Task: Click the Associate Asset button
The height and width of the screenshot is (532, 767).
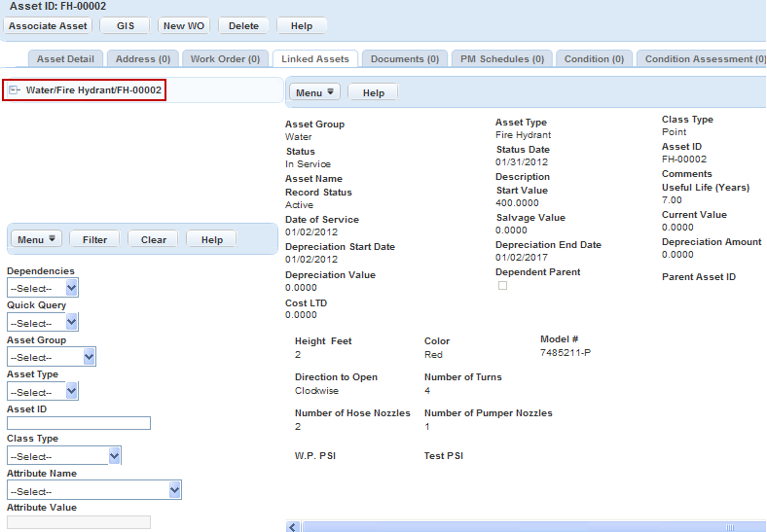Action: point(48,26)
